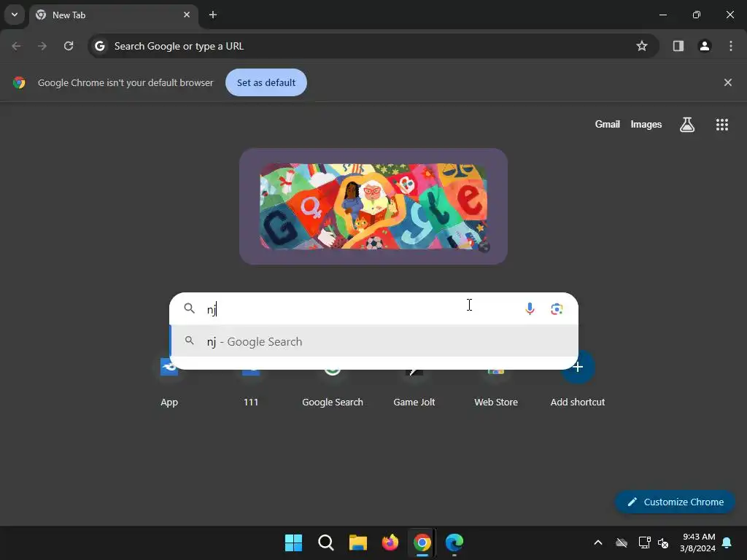Open the Google apps grid

722,125
